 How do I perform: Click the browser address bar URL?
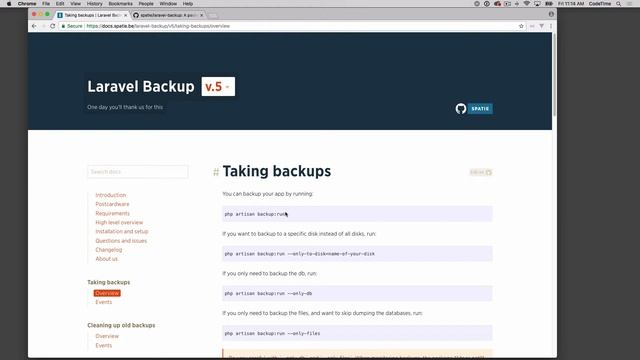[x=158, y=26]
